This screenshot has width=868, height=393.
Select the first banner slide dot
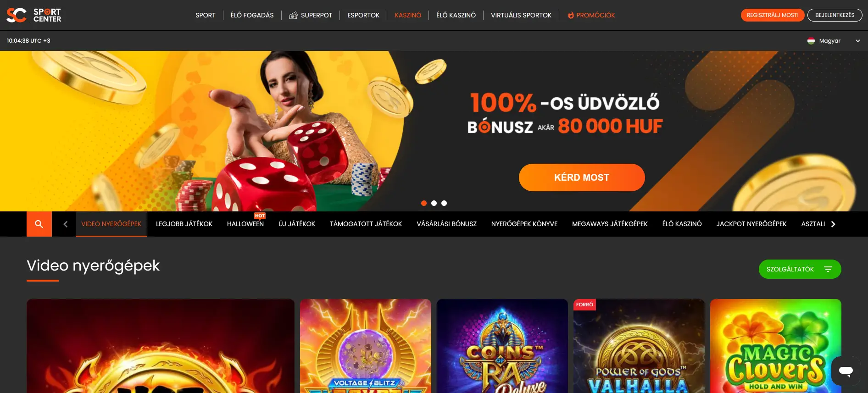click(x=424, y=203)
